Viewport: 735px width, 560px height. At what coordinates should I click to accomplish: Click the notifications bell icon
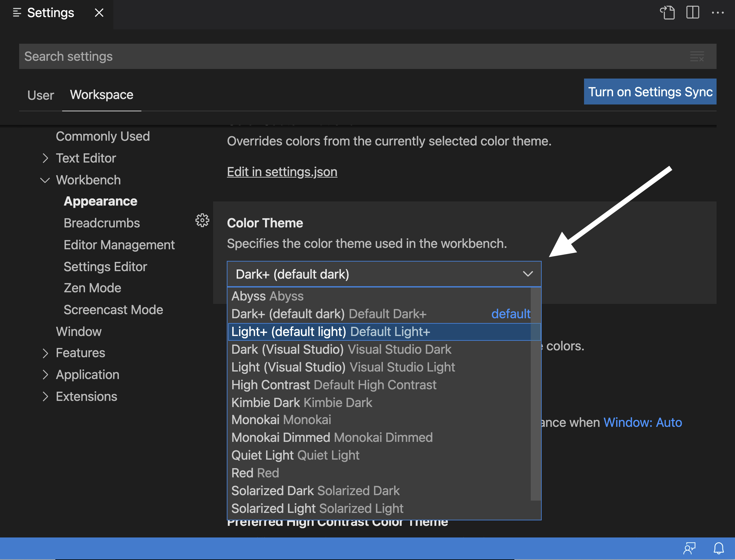click(x=719, y=548)
